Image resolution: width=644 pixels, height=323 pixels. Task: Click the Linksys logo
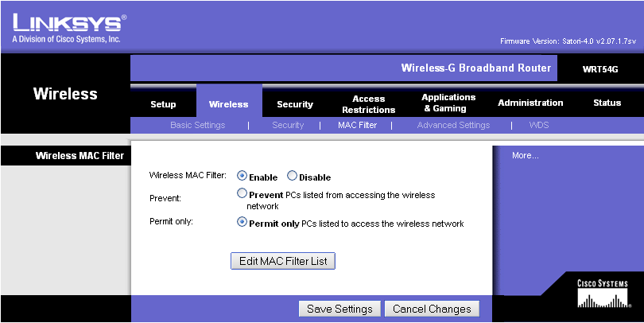[69, 28]
